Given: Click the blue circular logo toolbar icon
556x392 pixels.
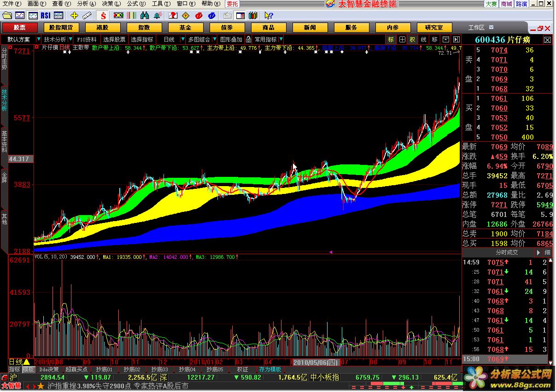Looking at the screenshot, I should coord(211,16).
